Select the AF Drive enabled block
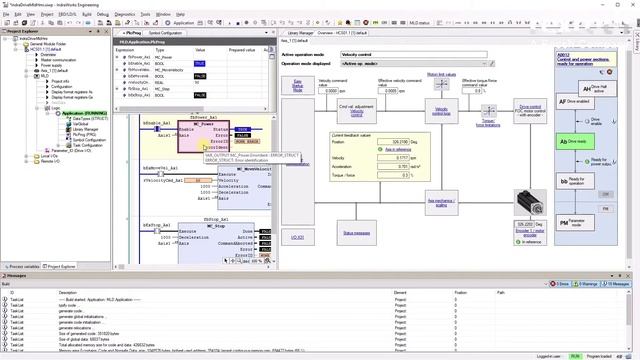The image size is (640, 360). click(575, 102)
